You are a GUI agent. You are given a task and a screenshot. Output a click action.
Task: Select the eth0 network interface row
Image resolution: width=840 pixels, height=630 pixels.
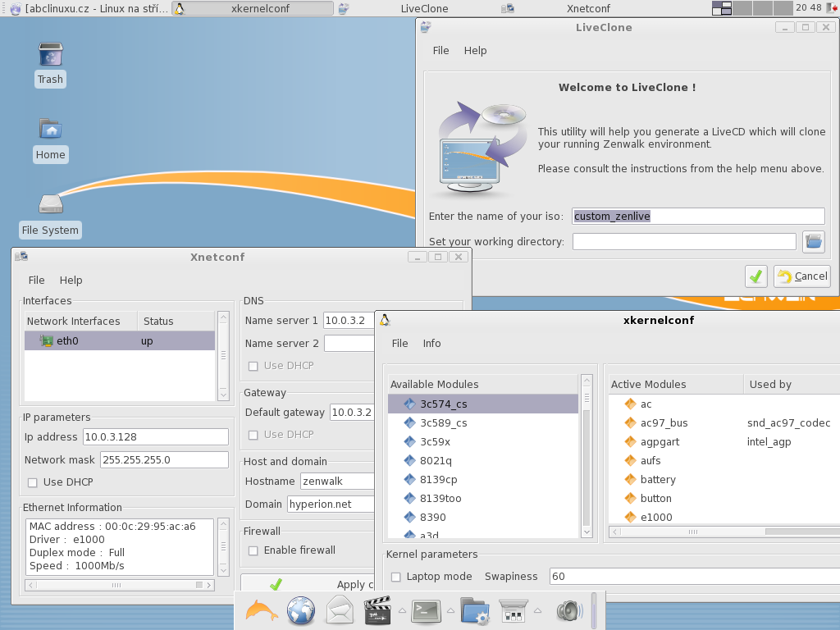pyautogui.click(x=120, y=340)
